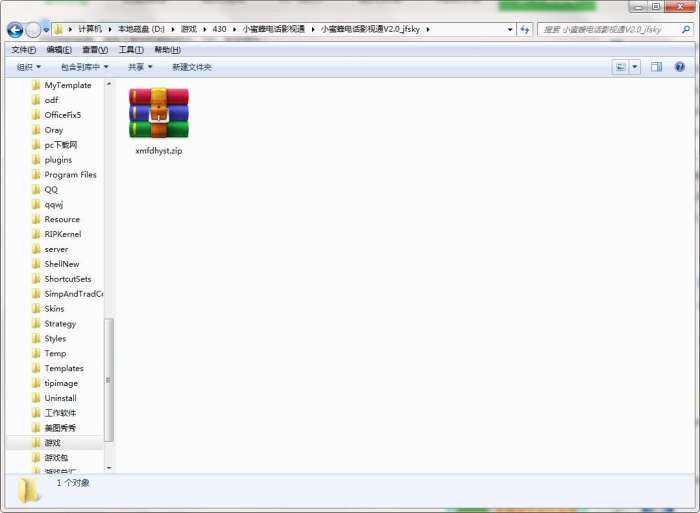
Task: Click the sidebar scroll down arrow
Action: (x=108, y=468)
